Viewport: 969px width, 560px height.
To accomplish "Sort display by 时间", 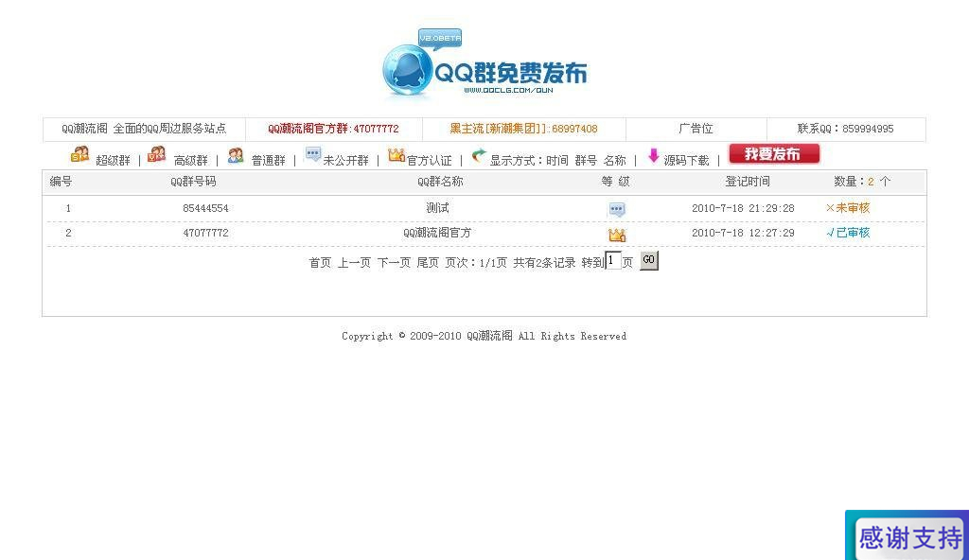I will tap(556, 161).
